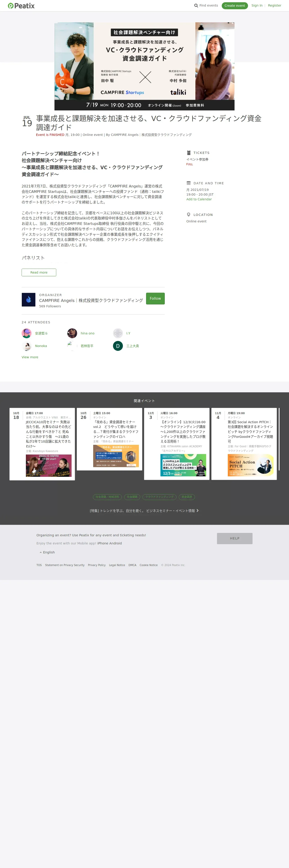Open iPhone app link
The width and height of the screenshot is (289, 868).
(x=103, y=543)
